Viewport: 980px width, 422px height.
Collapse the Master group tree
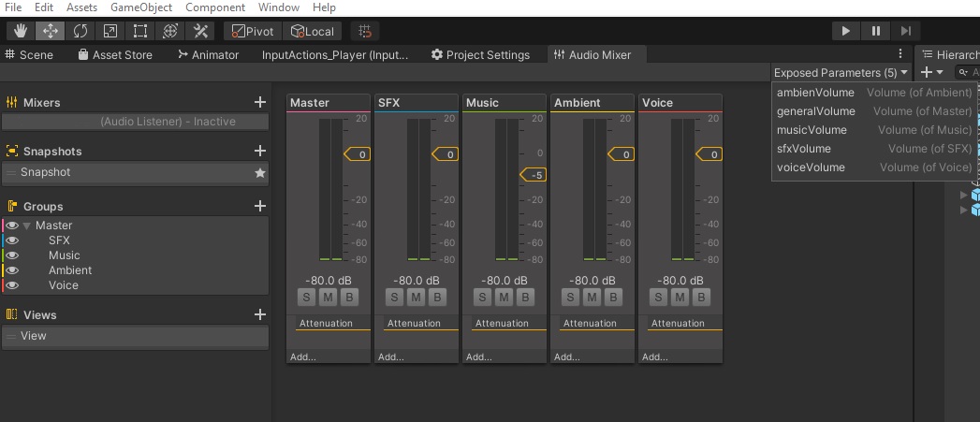pyautogui.click(x=27, y=226)
